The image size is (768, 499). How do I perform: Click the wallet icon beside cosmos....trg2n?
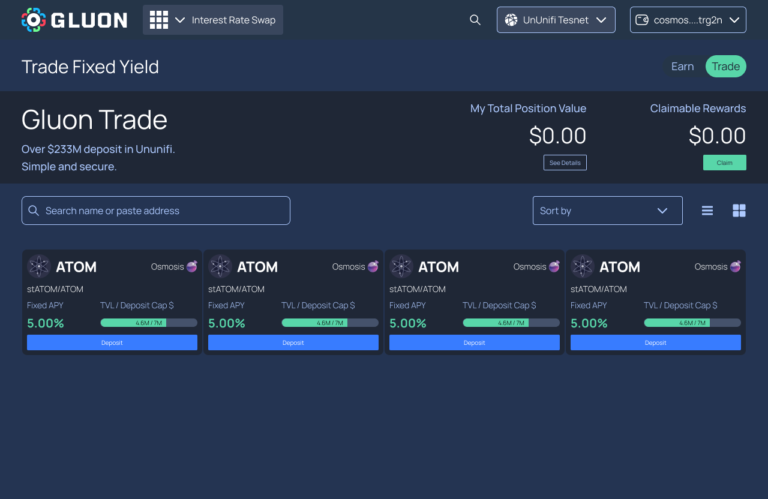coord(642,20)
